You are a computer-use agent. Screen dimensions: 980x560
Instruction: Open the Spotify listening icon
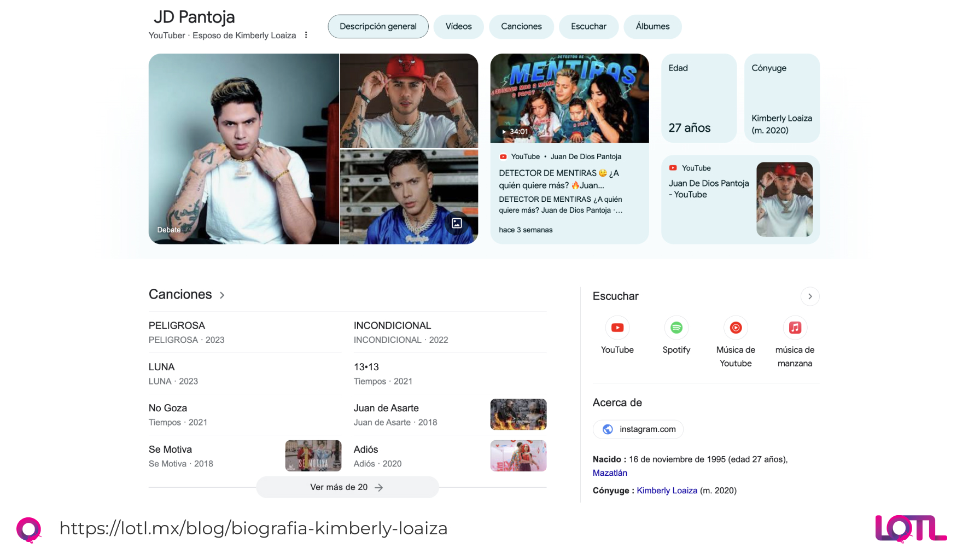(x=676, y=328)
